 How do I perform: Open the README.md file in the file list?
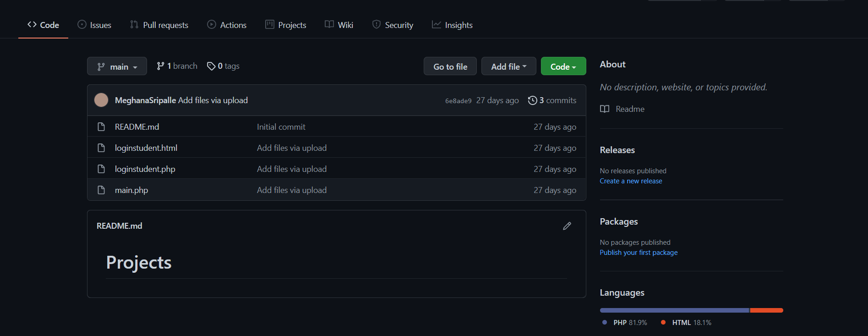coord(137,127)
